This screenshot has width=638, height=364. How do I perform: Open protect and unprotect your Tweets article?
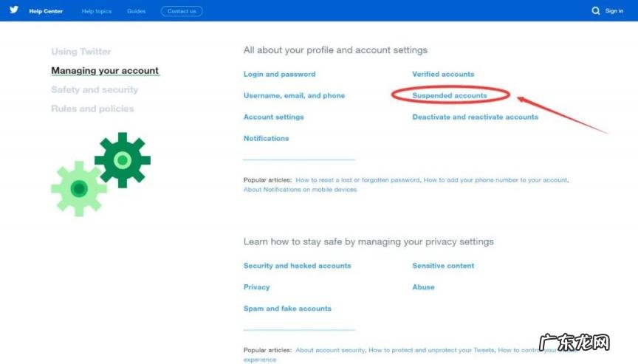[x=432, y=350]
